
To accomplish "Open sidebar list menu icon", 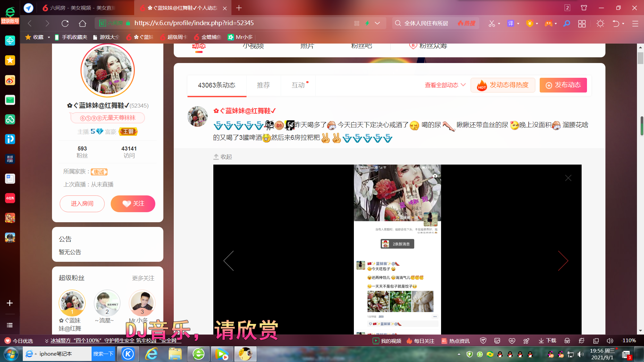I will click(x=10, y=325).
